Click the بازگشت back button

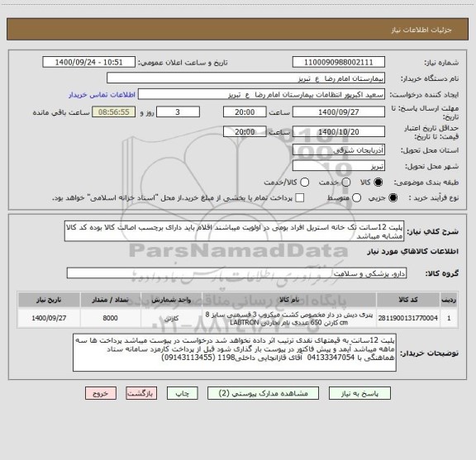[x=141, y=393]
